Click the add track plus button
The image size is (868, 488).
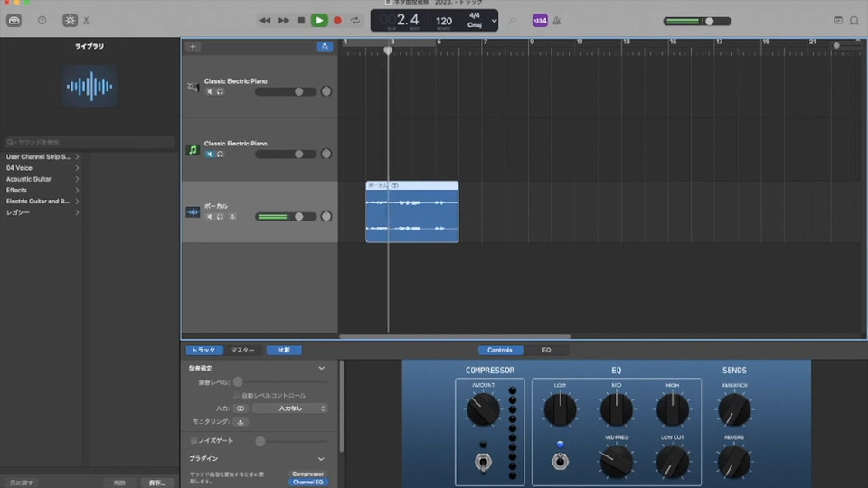tap(193, 46)
